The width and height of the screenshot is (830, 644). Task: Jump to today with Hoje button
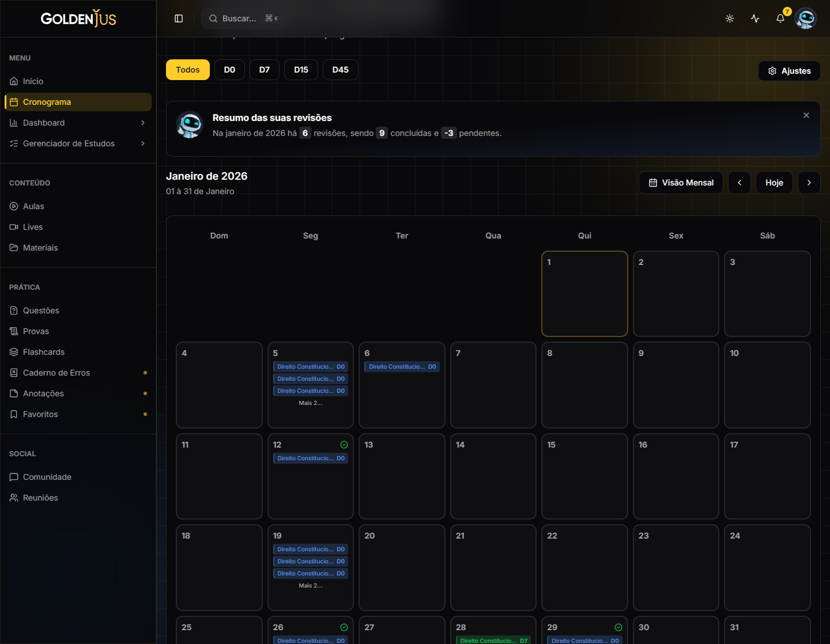coord(774,183)
